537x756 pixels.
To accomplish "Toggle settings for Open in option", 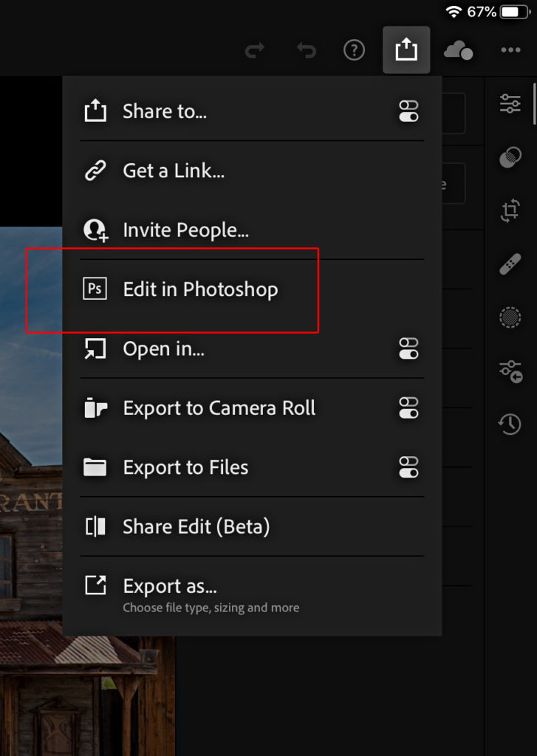I will (x=408, y=348).
